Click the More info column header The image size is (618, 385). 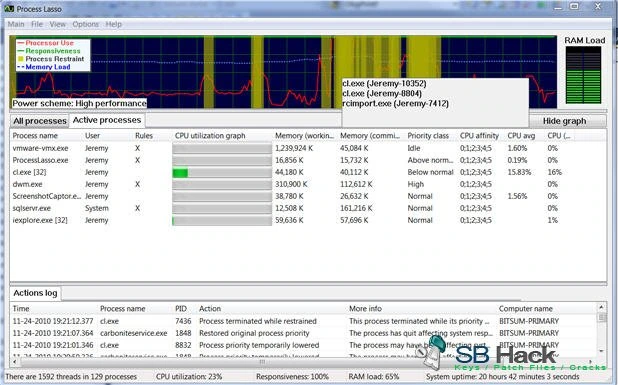click(x=365, y=309)
